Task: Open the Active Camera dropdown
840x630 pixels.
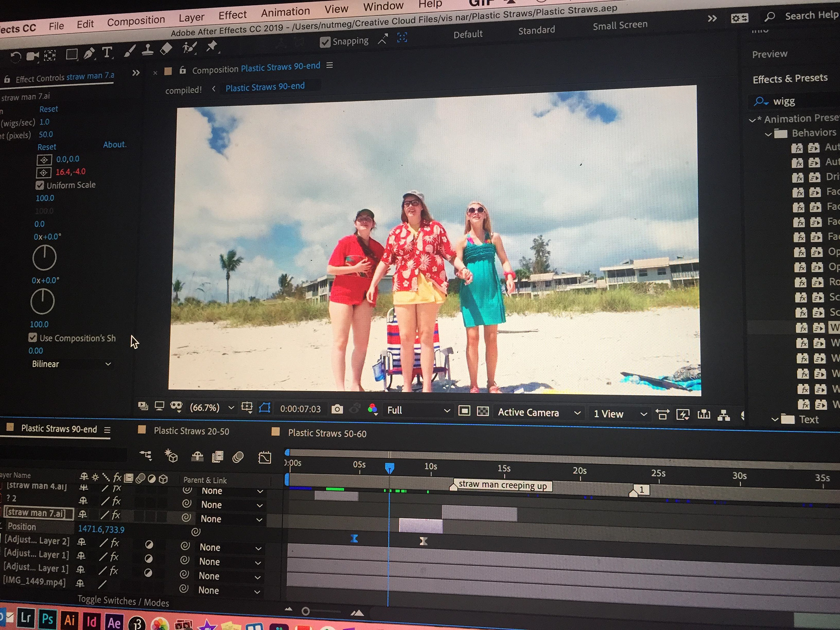Action: pos(539,413)
